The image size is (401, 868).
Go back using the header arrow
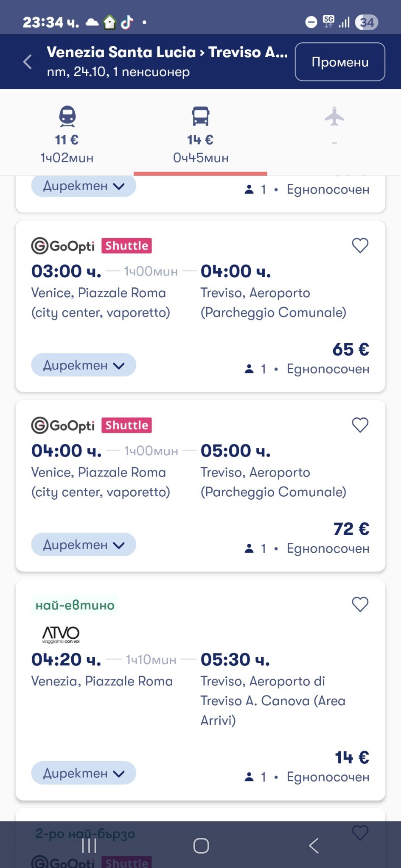28,62
